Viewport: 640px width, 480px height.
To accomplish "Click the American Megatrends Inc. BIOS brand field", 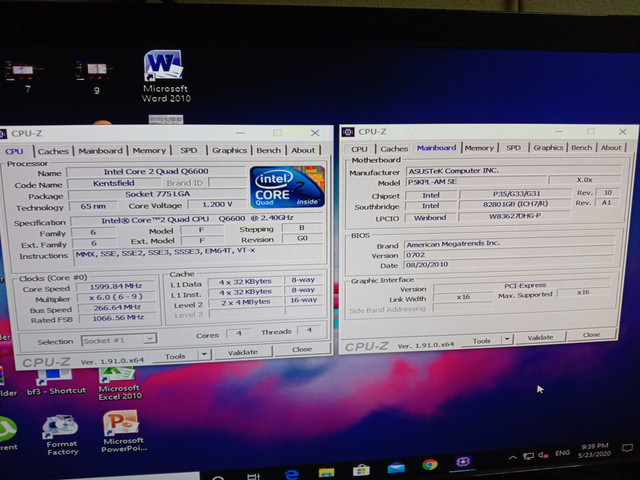I will pos(509,243).
